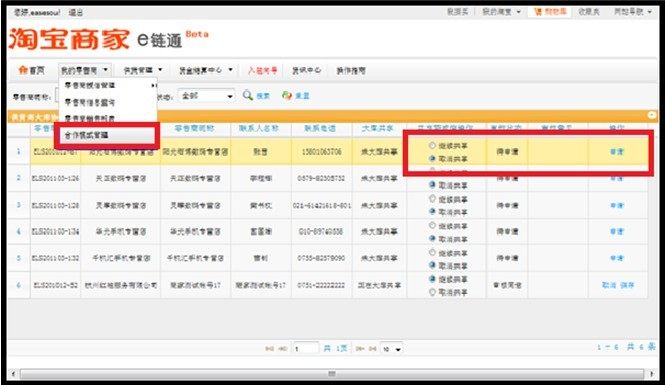The width and height of the screenshot is (665, 386).
Task: Click the horizontal scrollbar right arrow
Action: pyautogui.click(x=652, y=374)
